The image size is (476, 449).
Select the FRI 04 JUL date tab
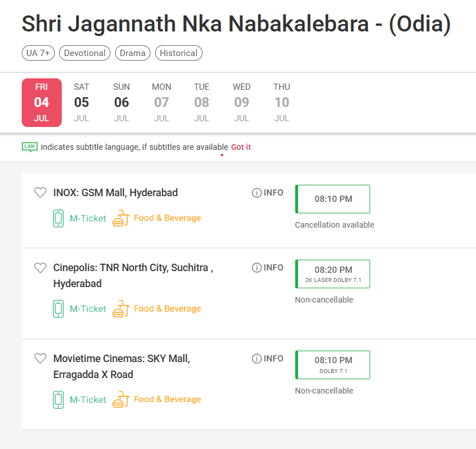tap(42, 102)
